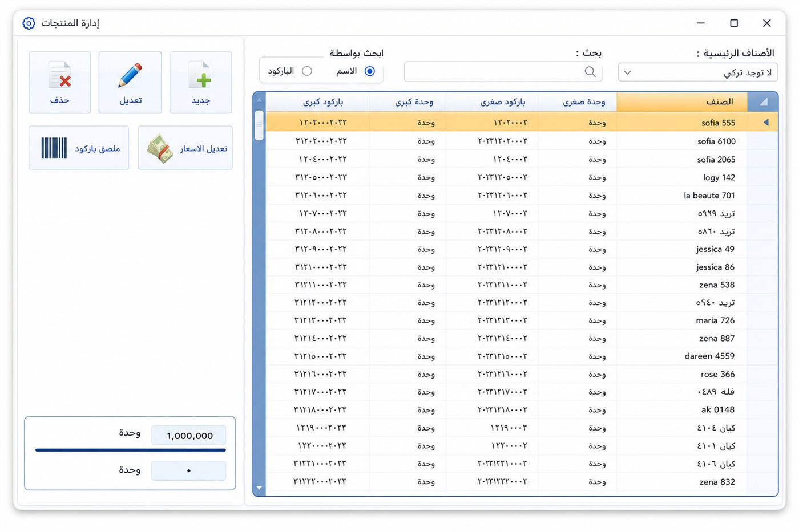The image size is (799, 532).
Task: Select the sofia 555 name cell
Action: tap(683, 123)
